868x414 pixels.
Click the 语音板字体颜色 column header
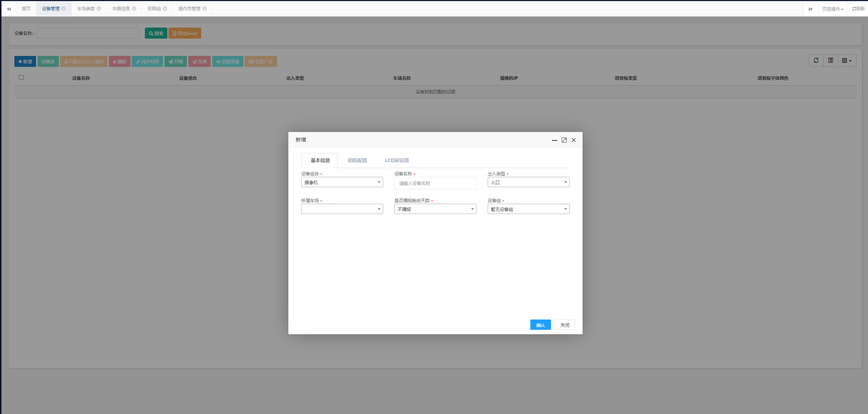tap(773, 78)
